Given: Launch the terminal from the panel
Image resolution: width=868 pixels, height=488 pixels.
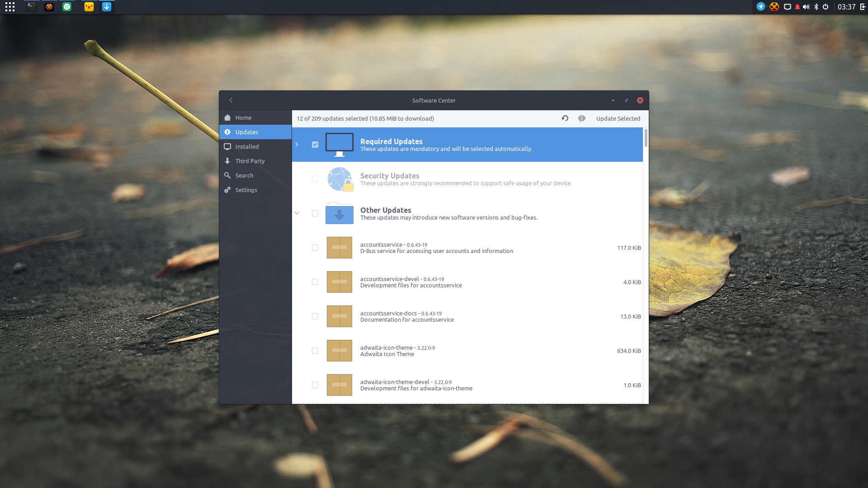Looking at the screenshot, I should 31,7.
